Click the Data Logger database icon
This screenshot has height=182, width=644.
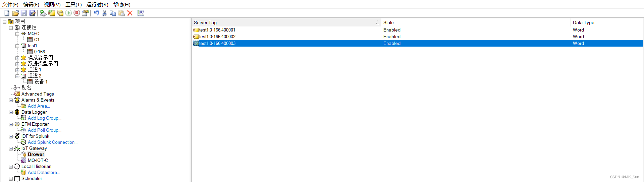(x=17, y=112)
